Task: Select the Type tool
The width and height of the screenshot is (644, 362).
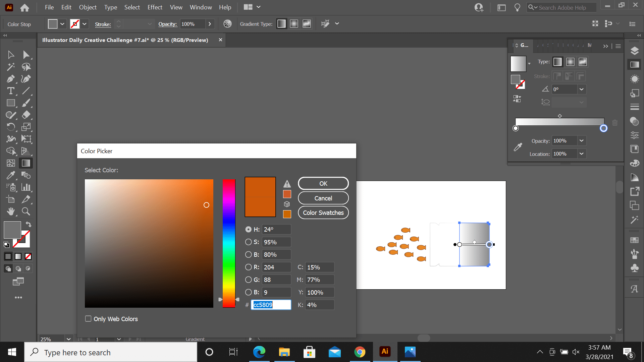Action: click(11, 91)
